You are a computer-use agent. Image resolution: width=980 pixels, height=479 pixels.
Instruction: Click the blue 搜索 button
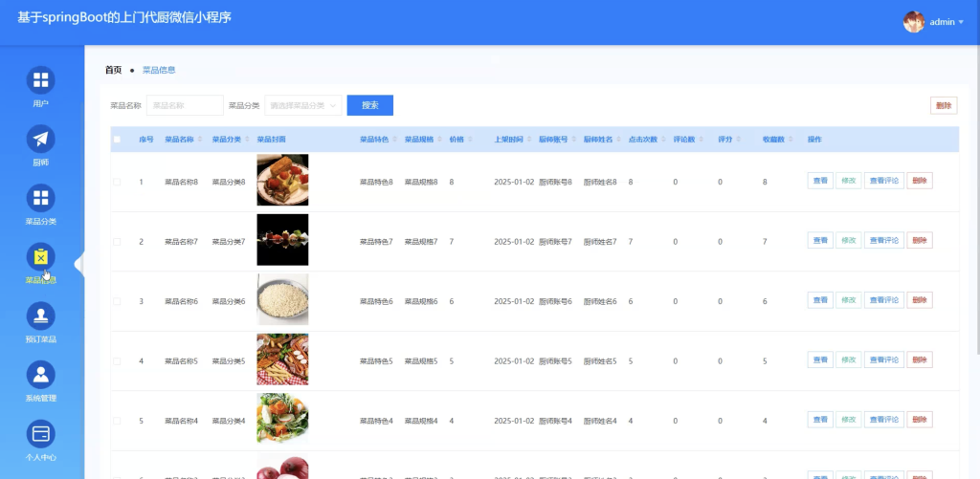[x=370, y=105]
